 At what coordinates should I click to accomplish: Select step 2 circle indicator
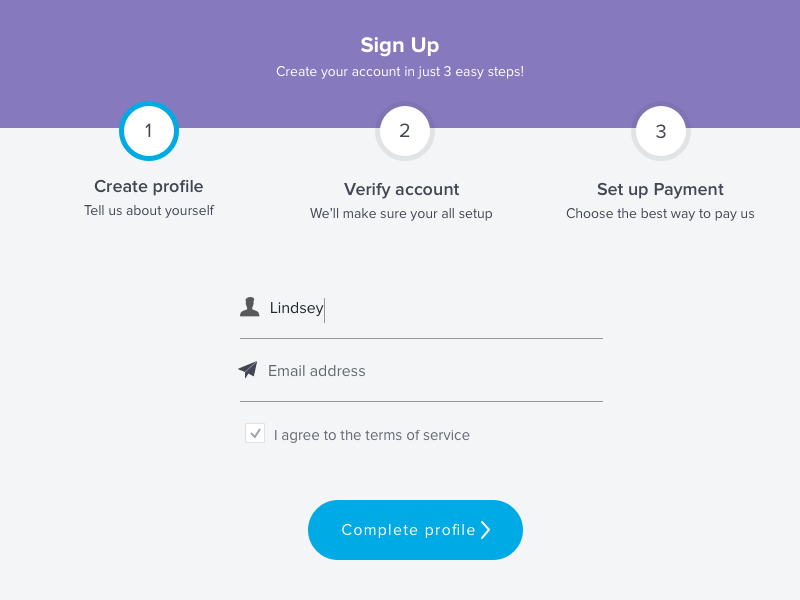pos(405,131)
